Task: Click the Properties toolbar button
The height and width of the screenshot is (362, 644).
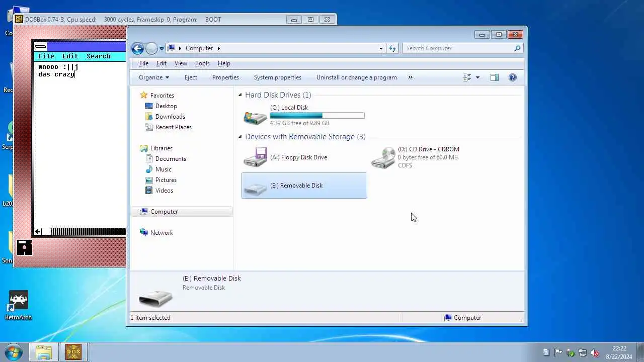Action: pos(225,77)
